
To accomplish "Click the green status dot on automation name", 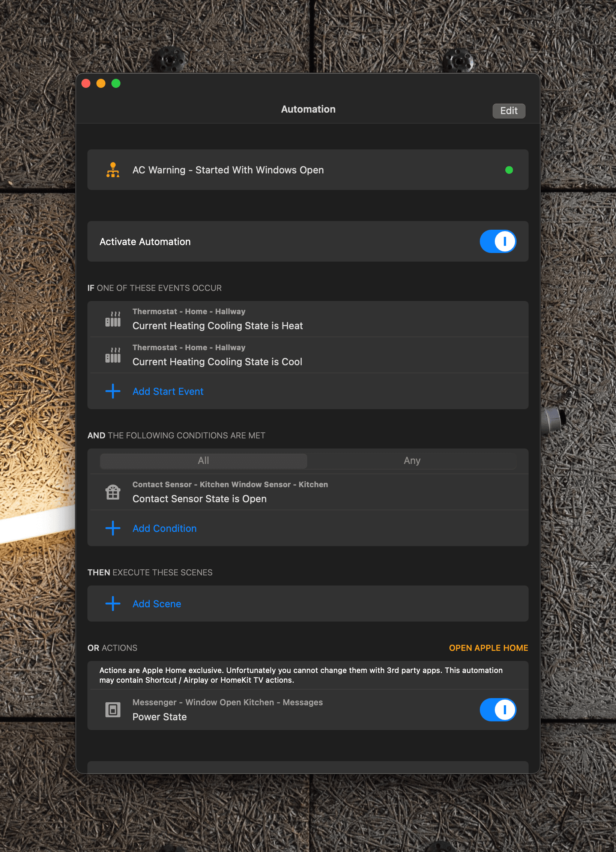I will 509,170.
